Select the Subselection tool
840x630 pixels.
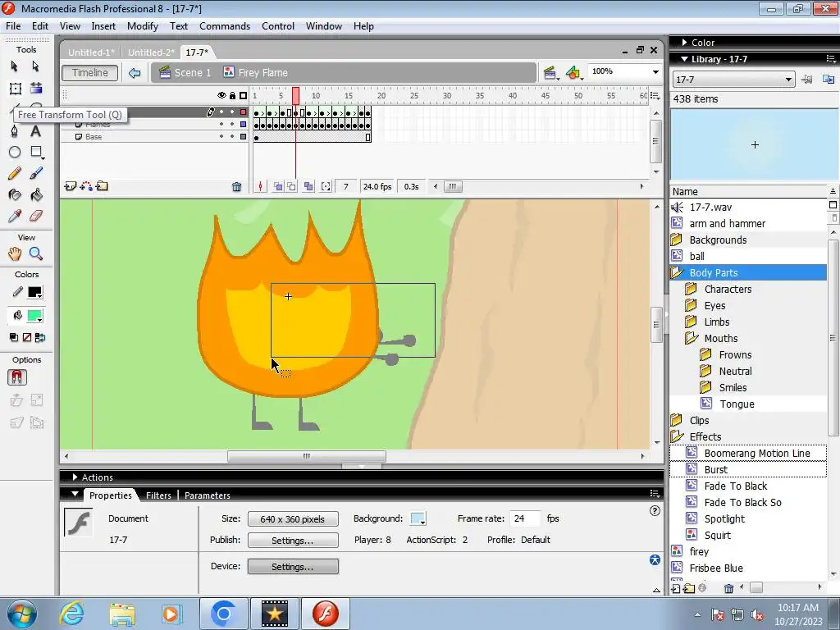pos(36,66)
